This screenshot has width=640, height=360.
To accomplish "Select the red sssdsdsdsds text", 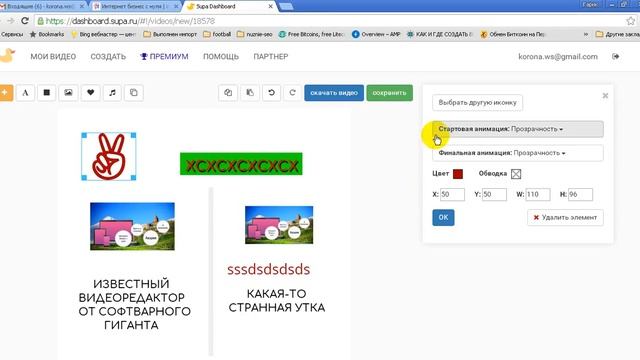I will pos(269,269).
